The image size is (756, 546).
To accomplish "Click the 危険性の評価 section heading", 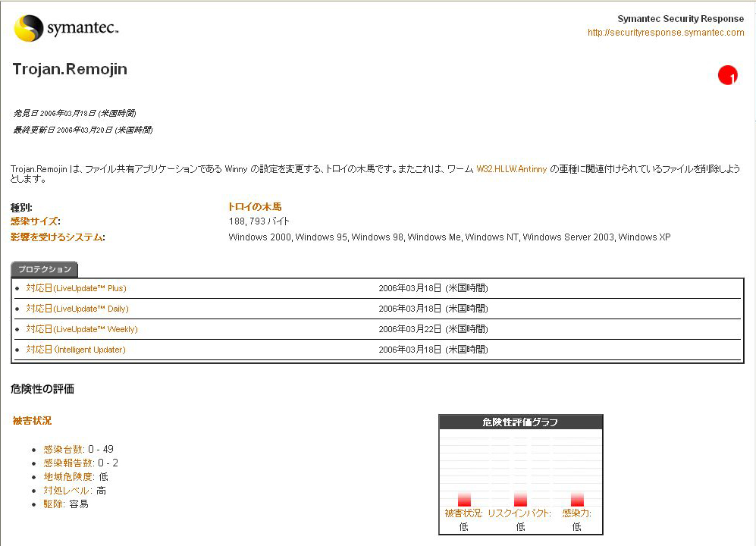I will (x=42, y=389).
